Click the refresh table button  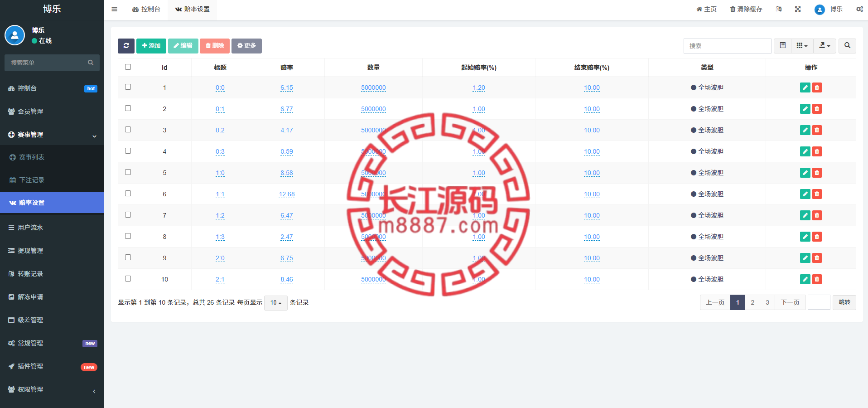click(x=126, y=46)
